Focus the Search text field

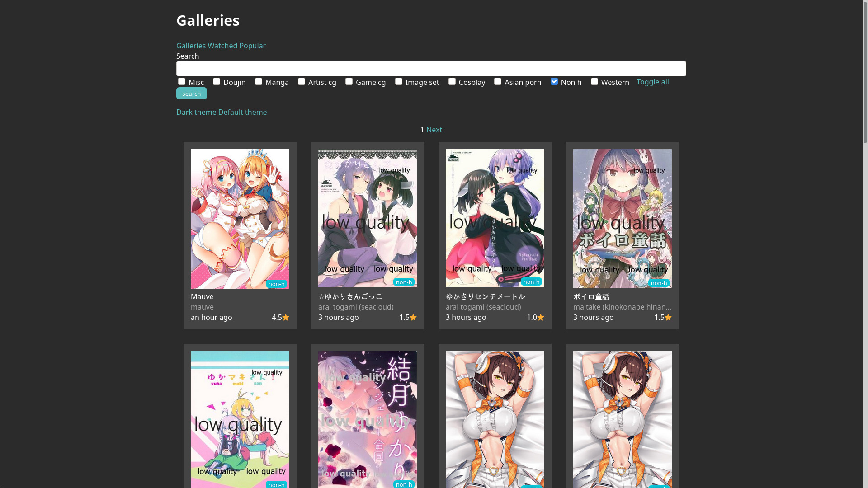click(431, 69)
